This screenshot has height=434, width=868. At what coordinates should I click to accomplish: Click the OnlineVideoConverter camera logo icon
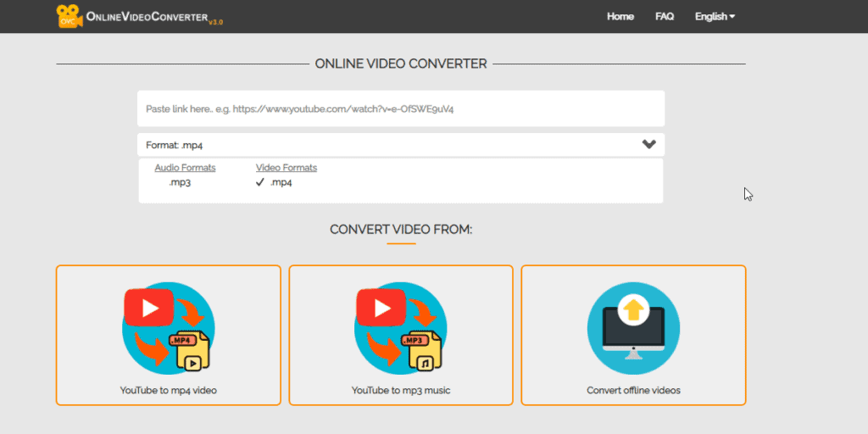click(70, 17)
